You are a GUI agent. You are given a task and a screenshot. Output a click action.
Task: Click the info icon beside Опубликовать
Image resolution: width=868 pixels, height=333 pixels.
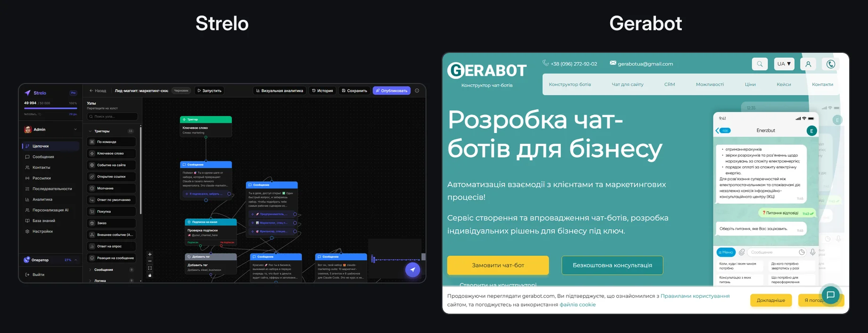(417, 91)
